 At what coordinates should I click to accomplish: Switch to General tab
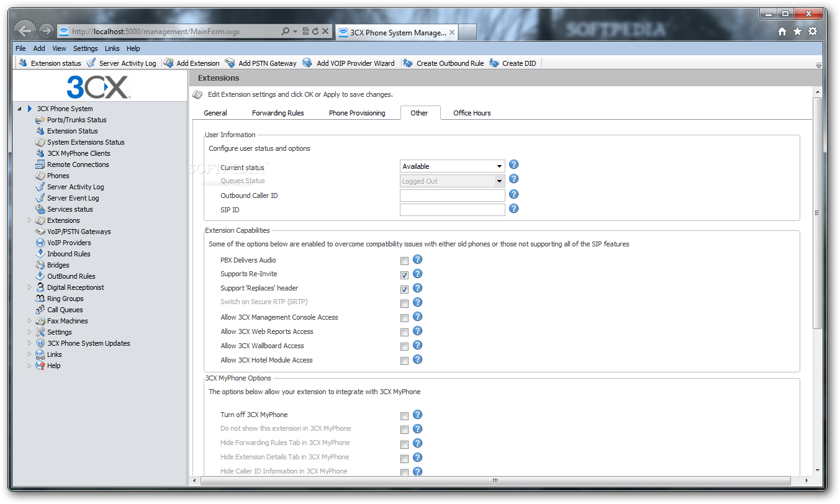tap(215, 113)
